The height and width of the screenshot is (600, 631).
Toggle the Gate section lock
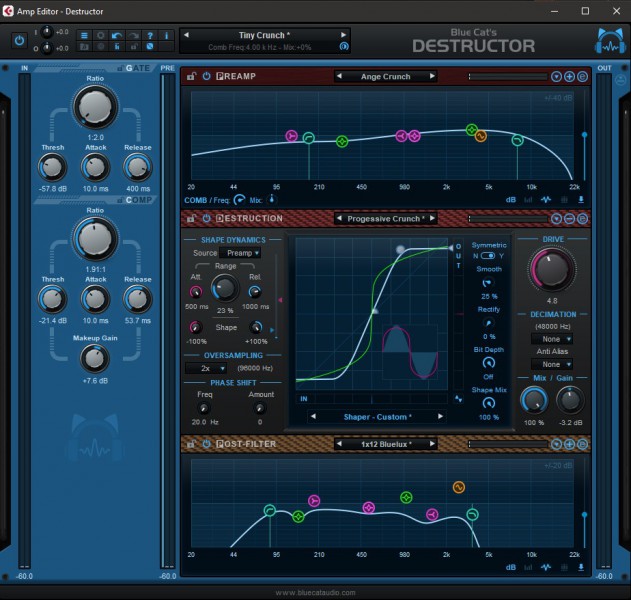(120, 68)
